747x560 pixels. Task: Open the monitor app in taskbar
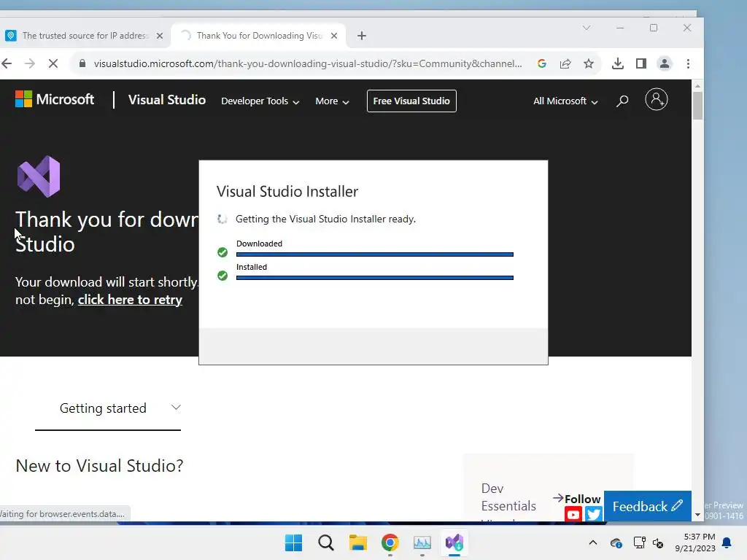point(422,542)
